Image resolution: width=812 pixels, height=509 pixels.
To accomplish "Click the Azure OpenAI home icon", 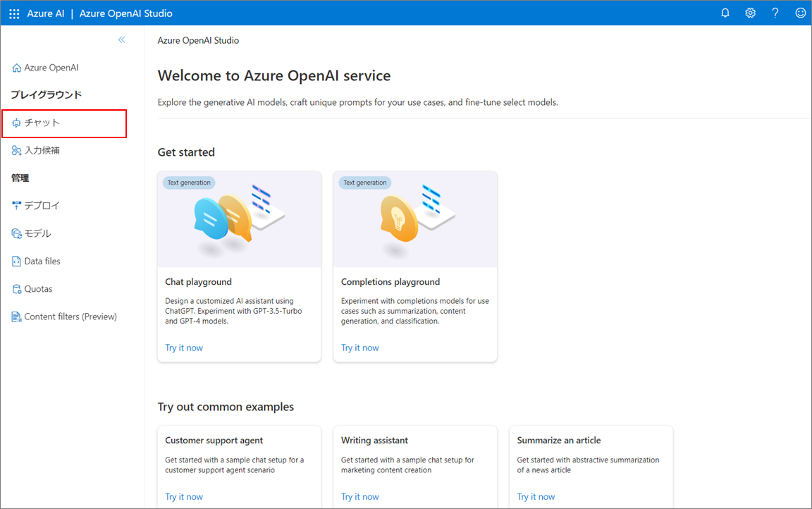I will (17, 68).
